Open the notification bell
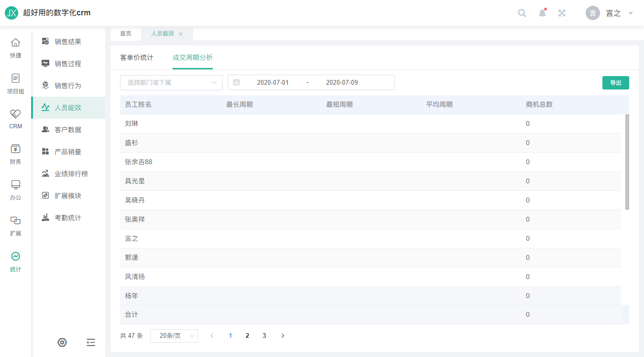This screenshot has height=357, width=644. pos(542,13)
